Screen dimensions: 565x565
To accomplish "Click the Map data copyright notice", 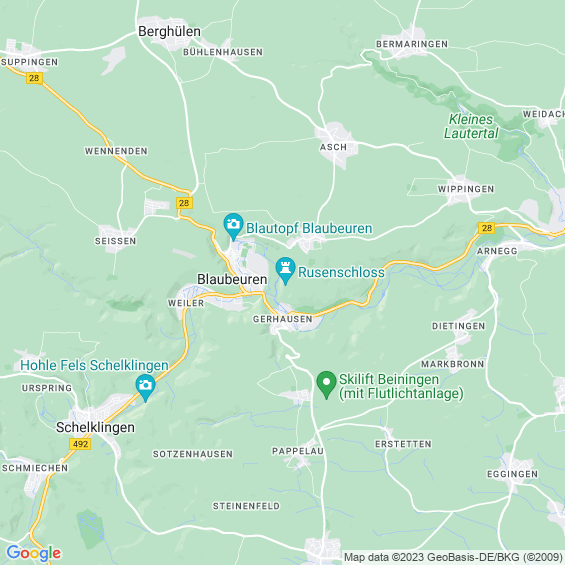I will coord(453,557).
